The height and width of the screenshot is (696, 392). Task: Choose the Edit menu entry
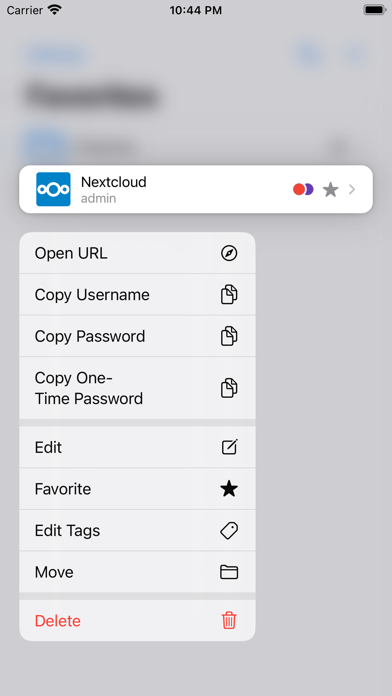(x=137, y=447)
